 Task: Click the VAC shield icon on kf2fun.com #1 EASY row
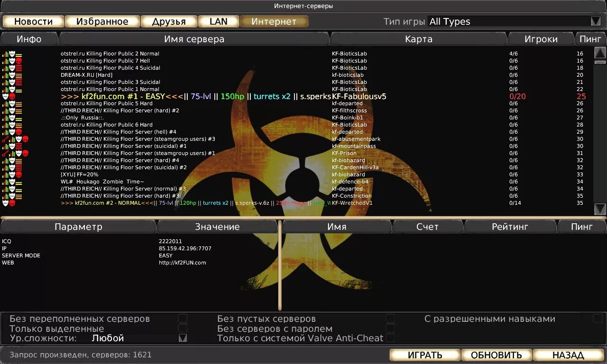pyautogui.click(x=5, y=96)
